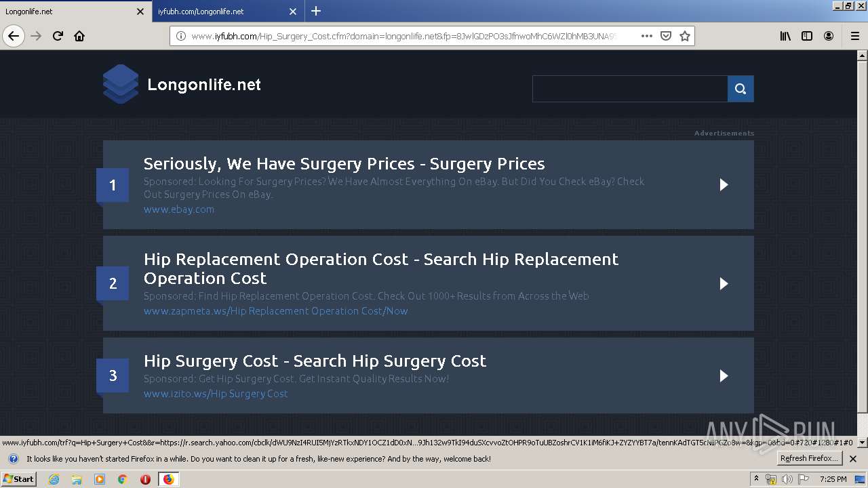Click number 1 result badge
The image size is (868, 488).
point(113,185)
